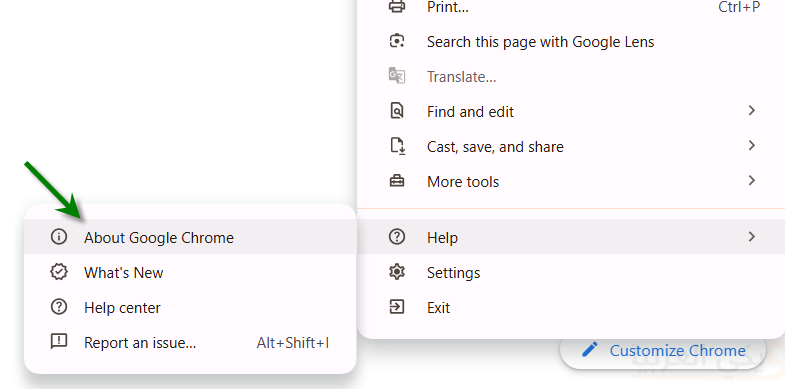Click the pencil icon on Customize Chrome
Viewport: 785px width, 389px height.
pyautogui.click(x=590, y=349)
